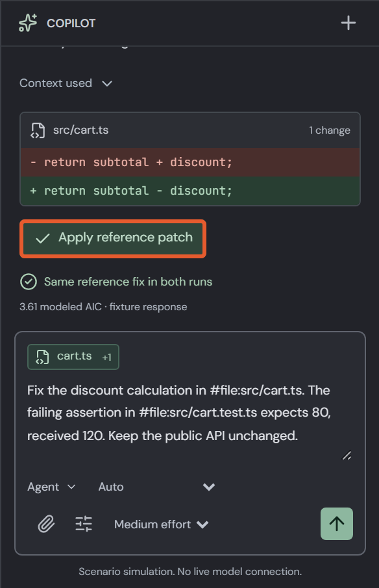Screen dimensions: 379x588
Task: Click the textarea resize handle
Action: [347, 455]
